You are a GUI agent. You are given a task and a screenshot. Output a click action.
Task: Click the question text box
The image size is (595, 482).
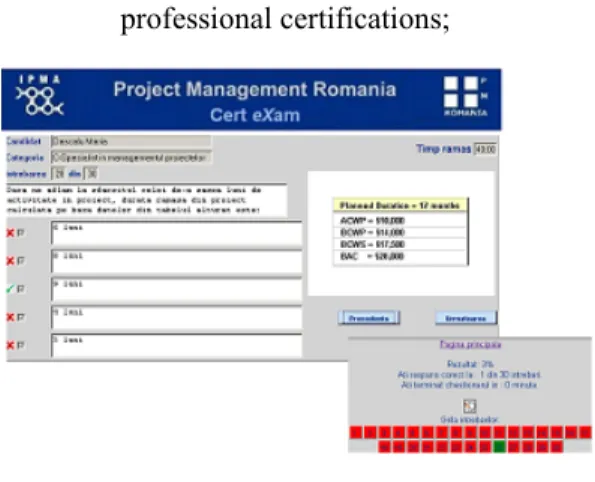point(146,200)
